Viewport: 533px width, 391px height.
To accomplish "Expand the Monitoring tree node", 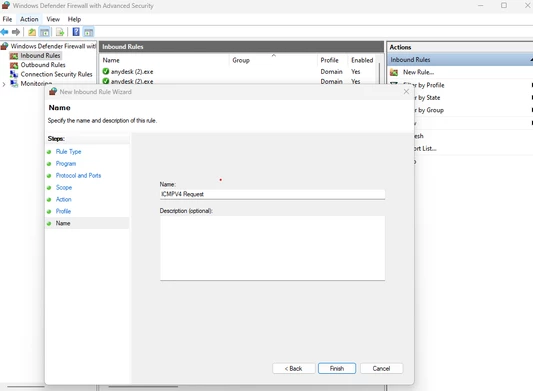I will 4,84.
